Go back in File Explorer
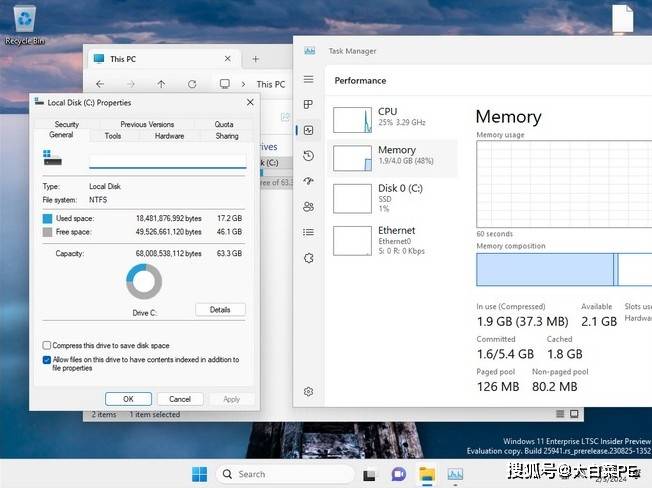 (100, 84)
